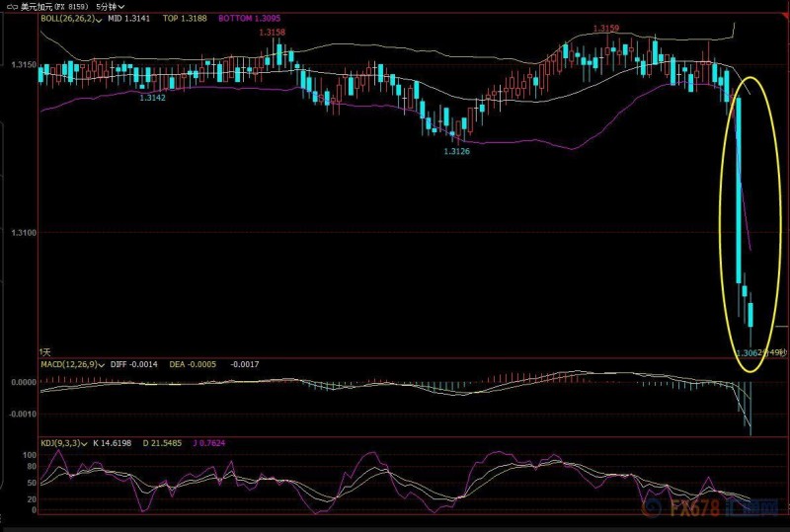Image resolution: width=790 pixels, height=532 pixels.
Task: Select the BOLL MID 1.3141 readout
Action: click(128, 18)
